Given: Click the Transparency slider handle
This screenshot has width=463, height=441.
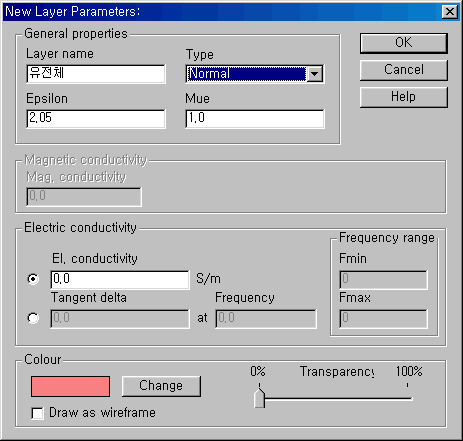Looking at the screenshot, I should (x=259, y=397).
